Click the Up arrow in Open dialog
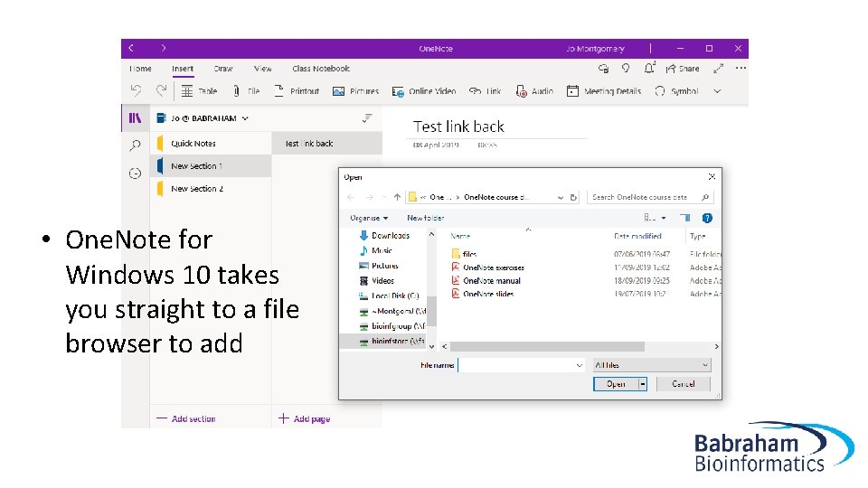Image resolution: width=868 pixels, height=488 pixels. [397, 197]
